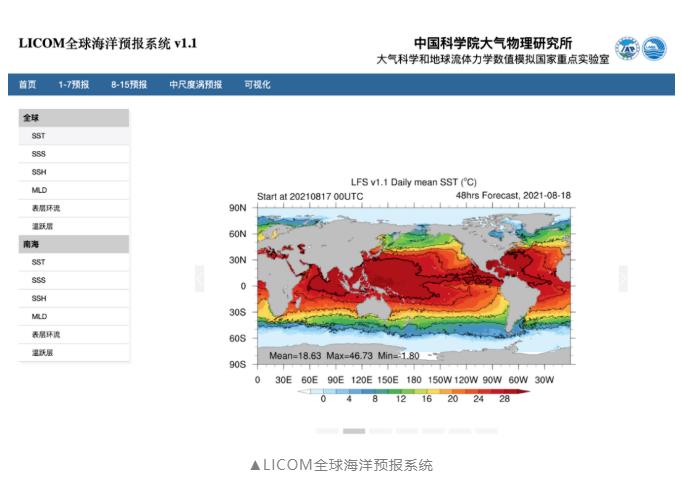The image size is (681, 497).
Task: Click the blue LASG laboratory logo
Action: (x=654, y=49)
